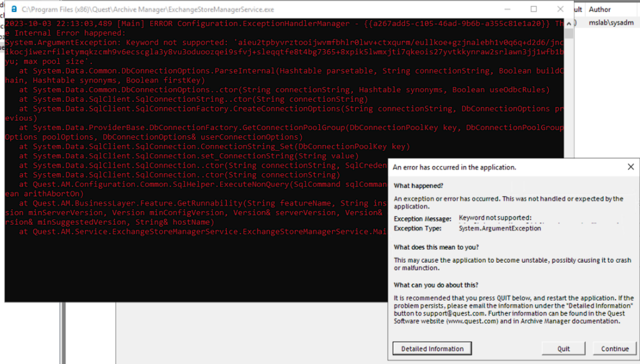Maximize the console window

point(533,9)
